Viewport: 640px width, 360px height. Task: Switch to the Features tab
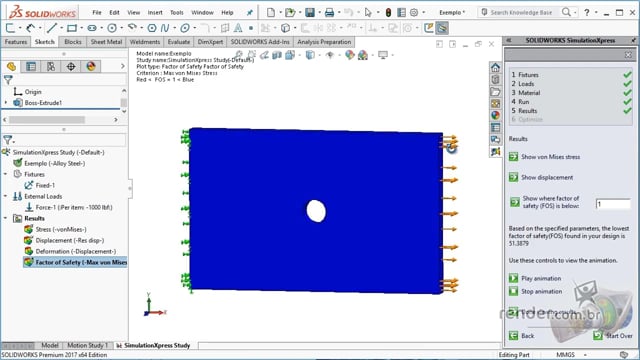pyautogui.click(x=16, y=42)
